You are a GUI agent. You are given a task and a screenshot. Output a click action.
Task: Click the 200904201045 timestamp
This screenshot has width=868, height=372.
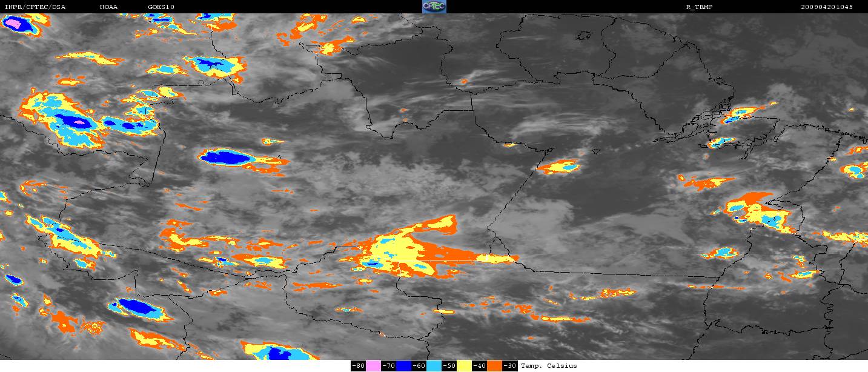(x=826, y=7)
